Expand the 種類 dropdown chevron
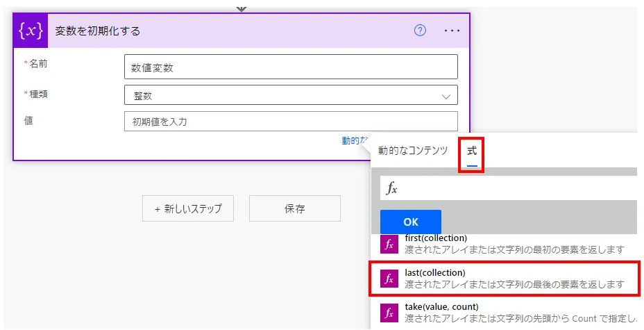 446,97
